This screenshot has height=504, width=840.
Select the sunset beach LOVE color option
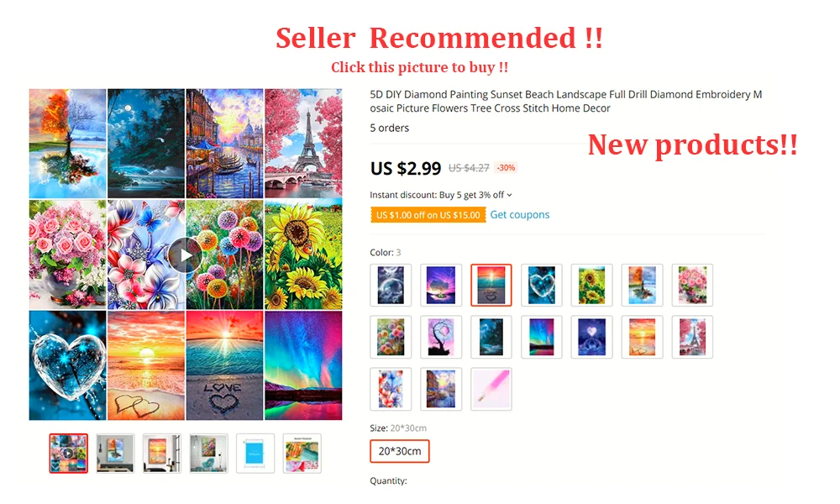[491, 285]
